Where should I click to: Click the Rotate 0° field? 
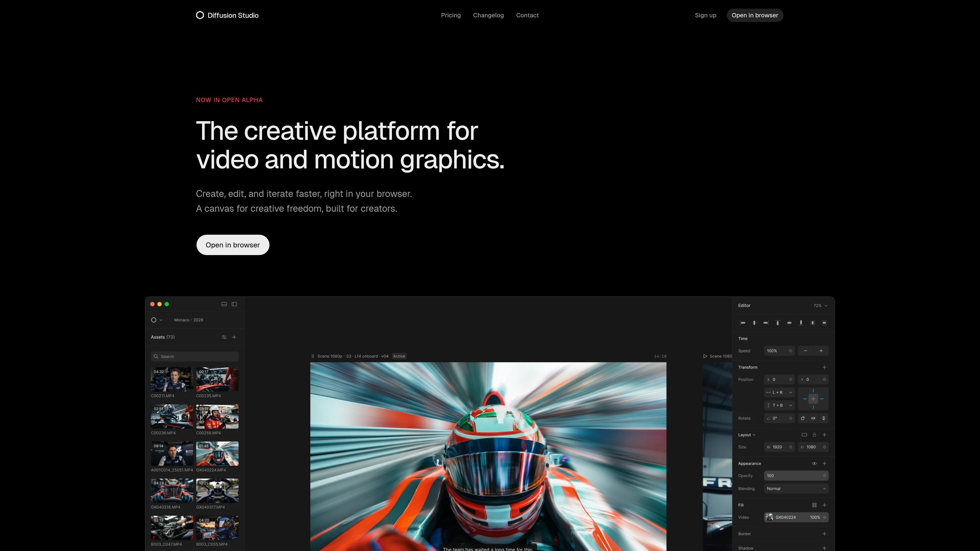click(x=779, y=418)
